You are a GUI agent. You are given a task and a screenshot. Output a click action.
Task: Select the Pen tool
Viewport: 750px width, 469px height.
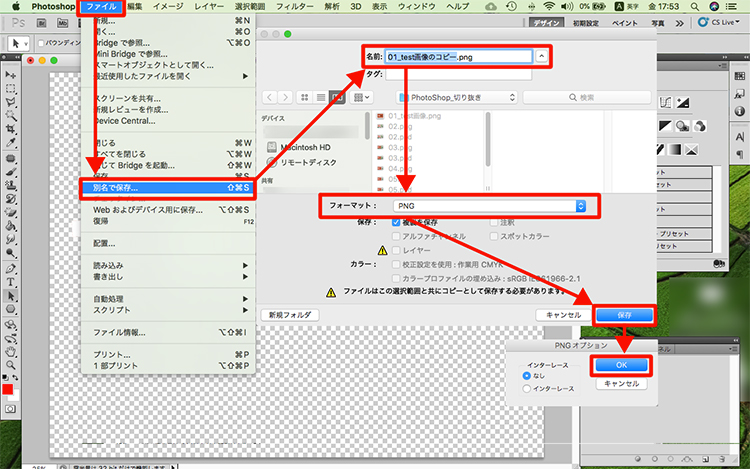point(11,269)
